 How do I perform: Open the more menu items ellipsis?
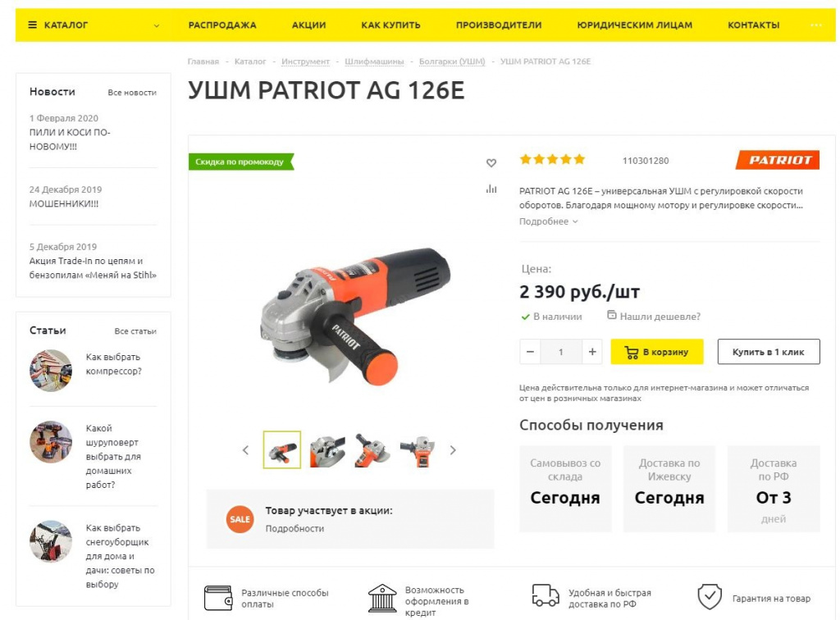click(816, 25)
